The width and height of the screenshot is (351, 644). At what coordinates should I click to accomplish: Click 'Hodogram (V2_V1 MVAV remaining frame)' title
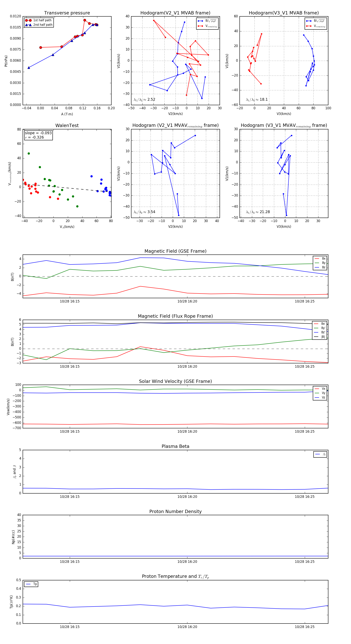pyautogui.click(x=175, y=125)
